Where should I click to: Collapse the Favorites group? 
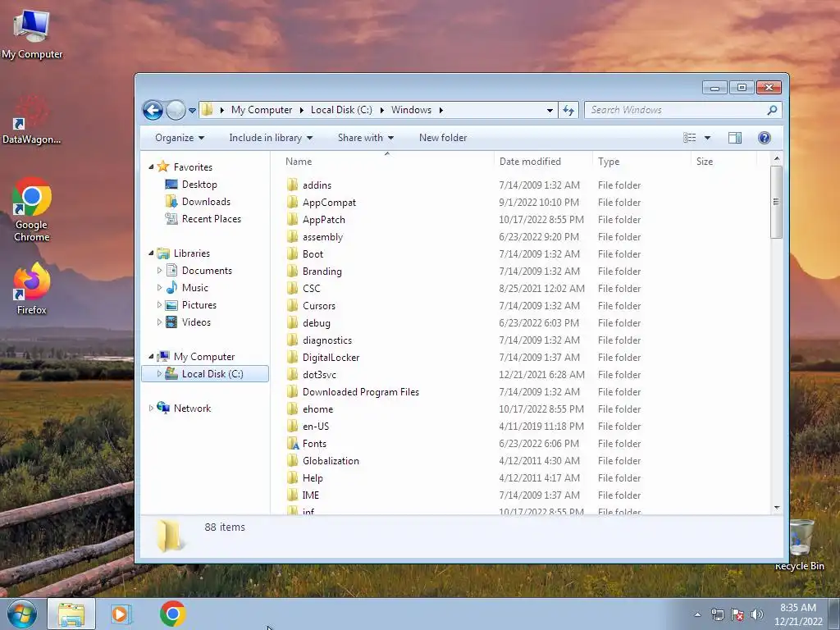(151, 167)
